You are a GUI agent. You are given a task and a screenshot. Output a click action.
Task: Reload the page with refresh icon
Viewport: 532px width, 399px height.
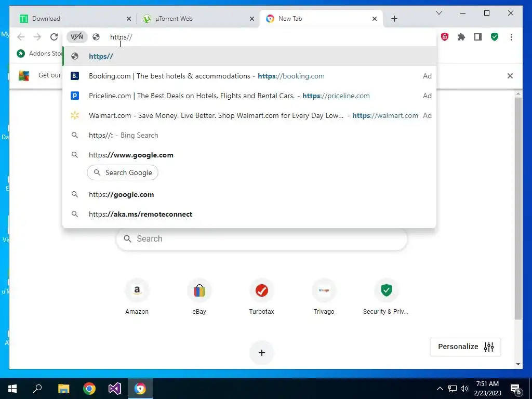[54, 37]
